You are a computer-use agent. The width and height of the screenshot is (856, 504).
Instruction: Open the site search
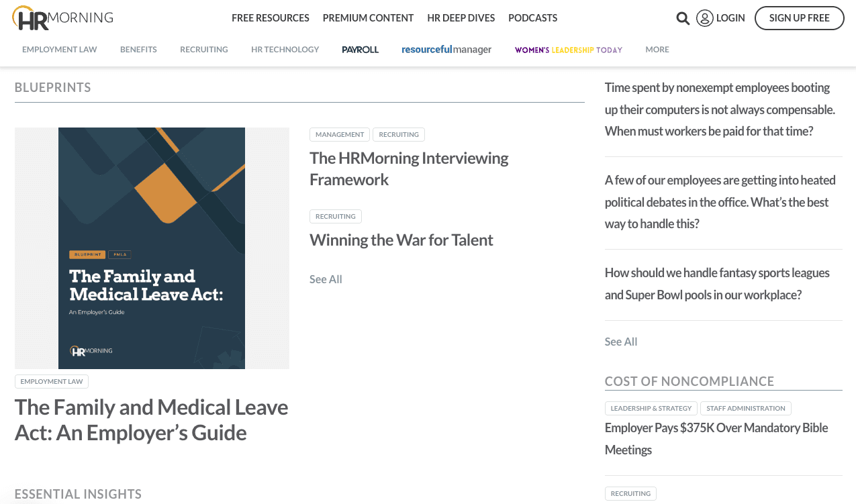(683, 18)
